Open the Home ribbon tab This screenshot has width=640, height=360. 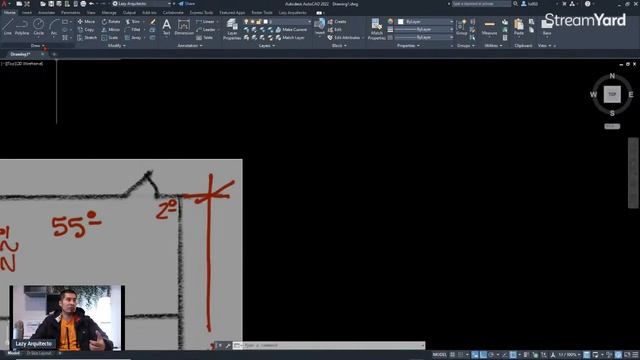9,13
